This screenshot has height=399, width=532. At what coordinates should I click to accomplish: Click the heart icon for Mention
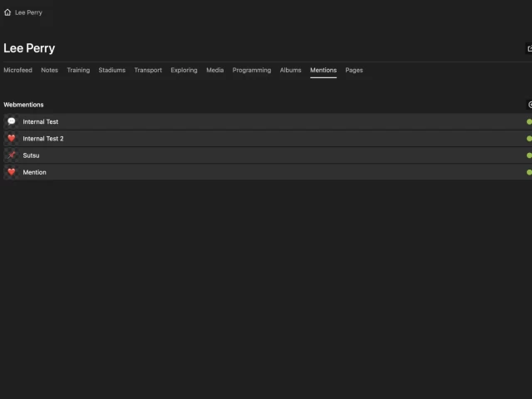(x=12, y=172)
